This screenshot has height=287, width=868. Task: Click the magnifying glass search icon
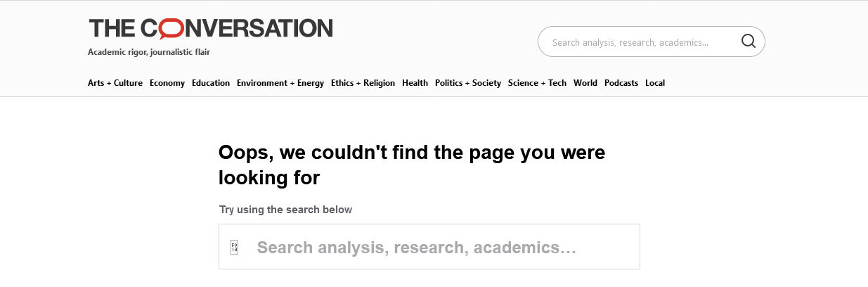(x=748, y=41)
